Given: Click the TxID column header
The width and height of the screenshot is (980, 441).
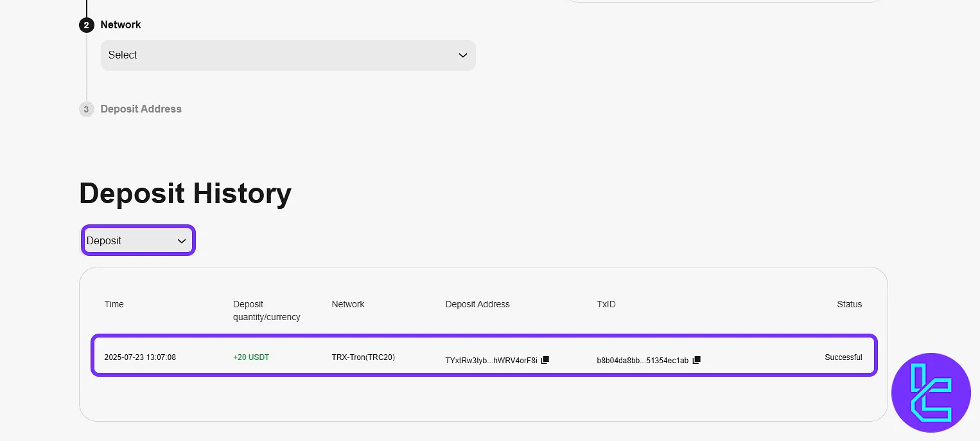Looking at the screenshot, I should coord(606,304).
